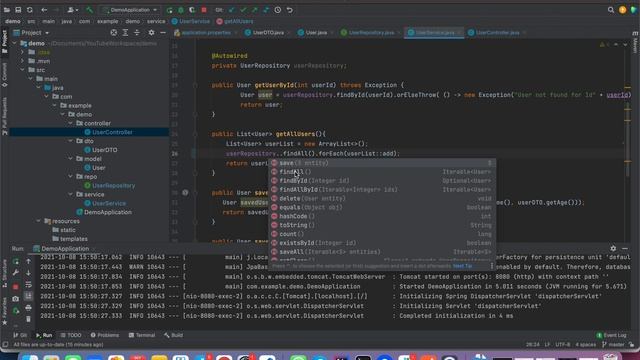Close the UserService.java tab
Viewport: 640px width, 360px height.
click(459, 33)
